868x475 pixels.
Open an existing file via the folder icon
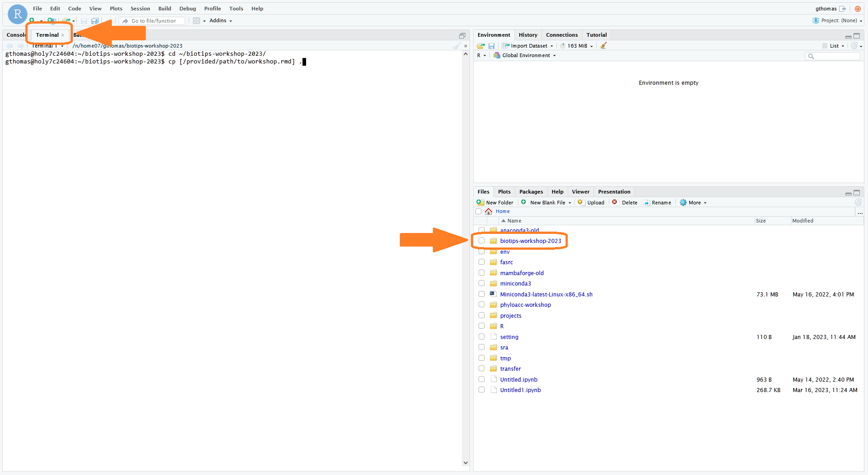click(x=66, y=20)
